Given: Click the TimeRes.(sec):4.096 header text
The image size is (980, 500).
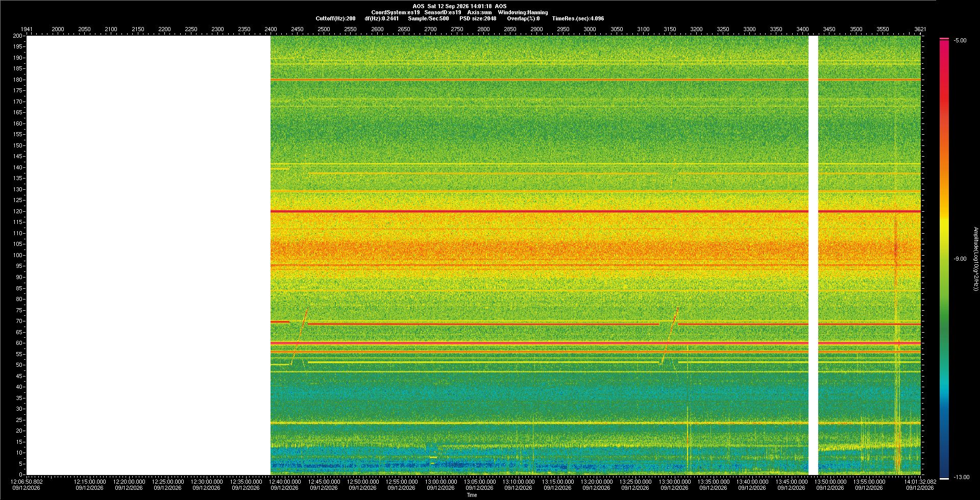Looking at the screenshot, I should tap(578, 18).
